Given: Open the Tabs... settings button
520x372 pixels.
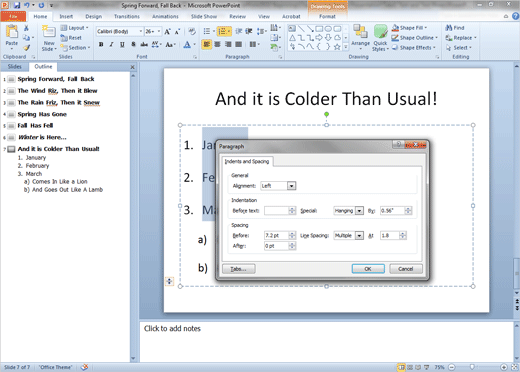Looking at the screenshot, I should [x=239, y=269].
